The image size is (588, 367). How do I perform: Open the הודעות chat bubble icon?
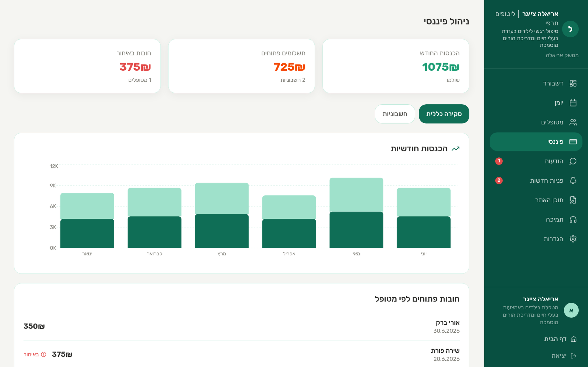pos(573,161)
